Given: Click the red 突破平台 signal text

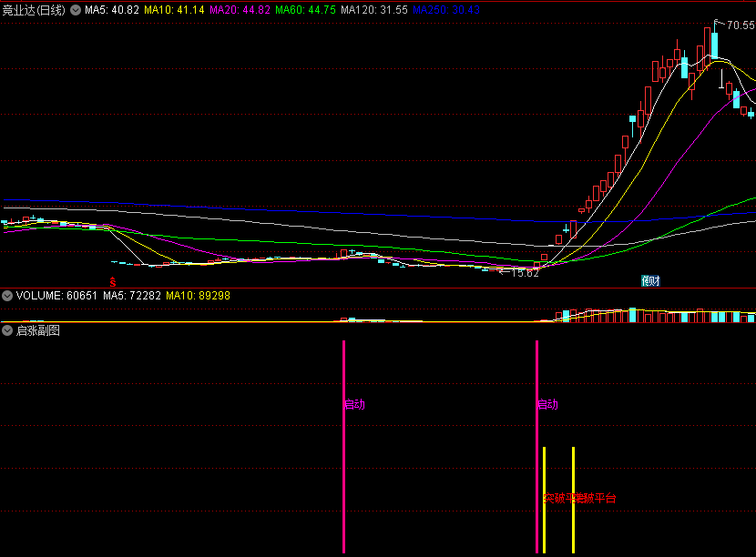Looking at the screenshot, I should tap(579, 498).
